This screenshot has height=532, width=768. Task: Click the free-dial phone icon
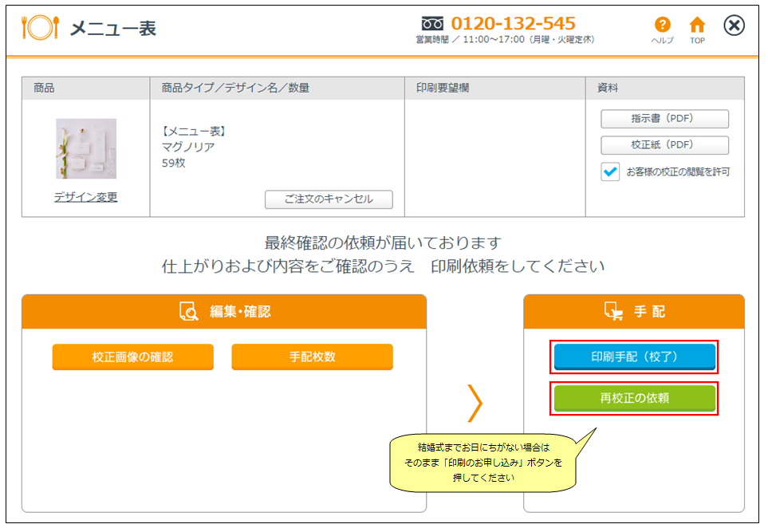coord(431,23)
